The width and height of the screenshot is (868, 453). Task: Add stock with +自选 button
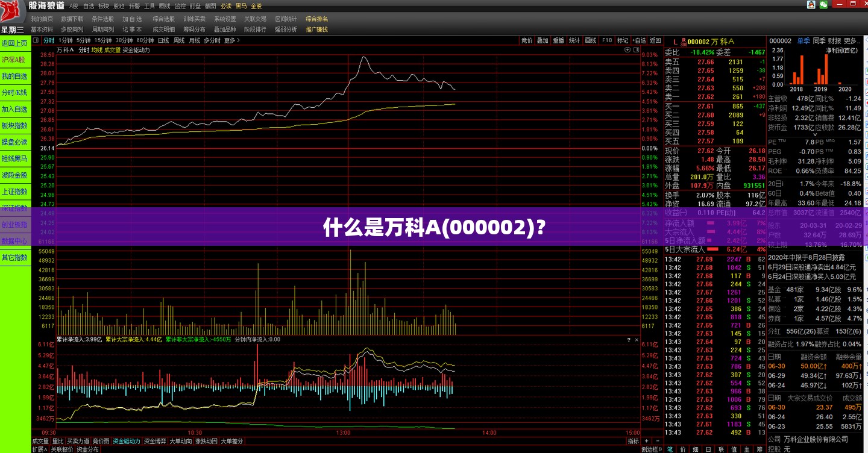639,40
